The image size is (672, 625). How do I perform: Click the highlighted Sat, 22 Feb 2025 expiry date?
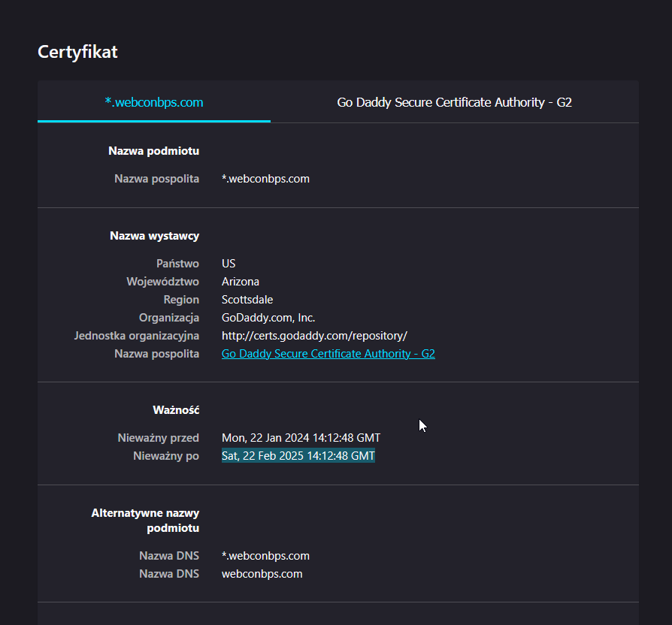pyautogui.click(x=298, y=456)
